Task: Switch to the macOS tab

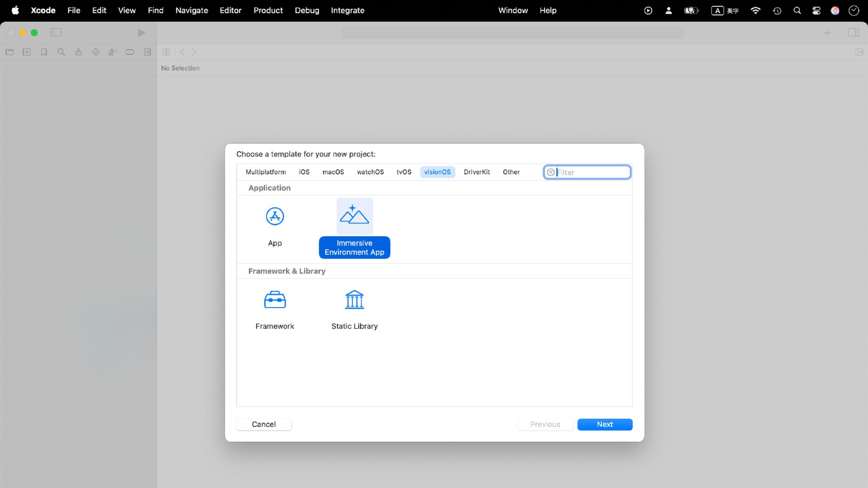Action: coord(333,172)
